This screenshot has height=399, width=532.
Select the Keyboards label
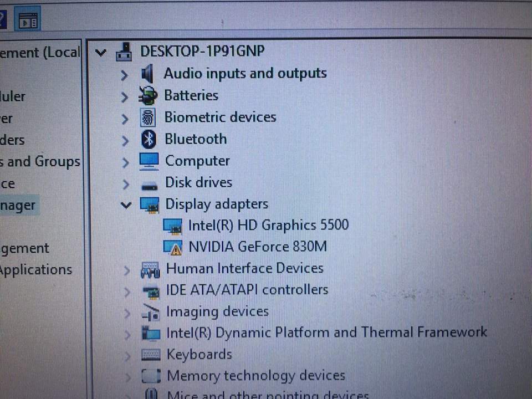199,355
